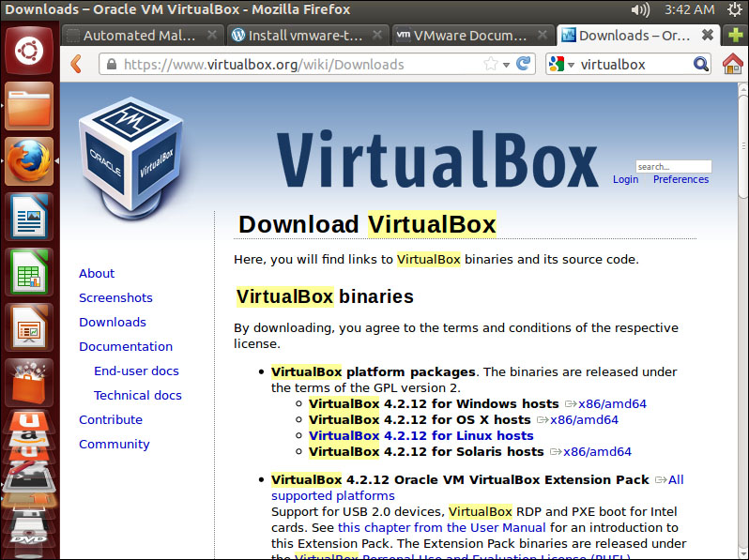749x560 pixels.
Task: Open Ubuntu Software Center shopping bag icon
Action: coord(29,383)
